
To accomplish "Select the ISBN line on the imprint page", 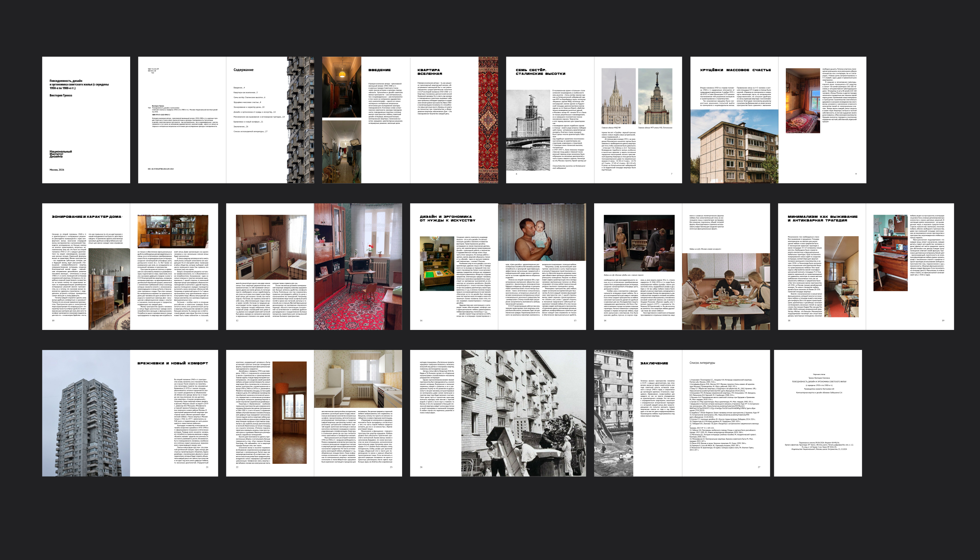I will 161,115.
